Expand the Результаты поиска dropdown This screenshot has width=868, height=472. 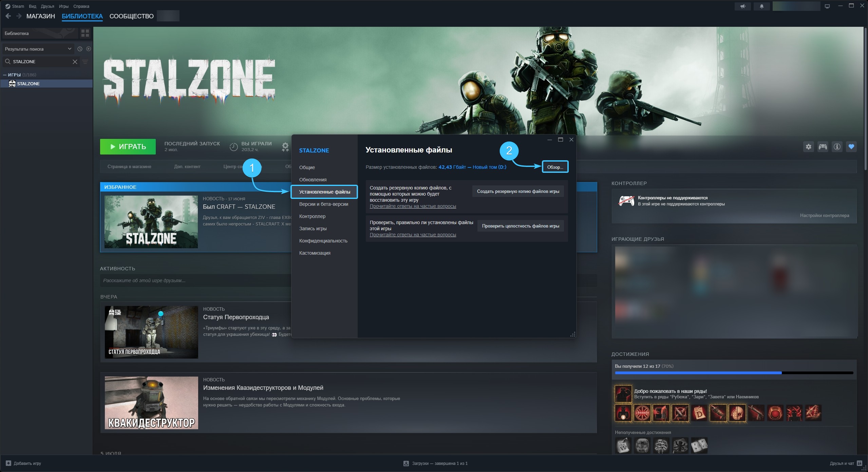[38, 49]
